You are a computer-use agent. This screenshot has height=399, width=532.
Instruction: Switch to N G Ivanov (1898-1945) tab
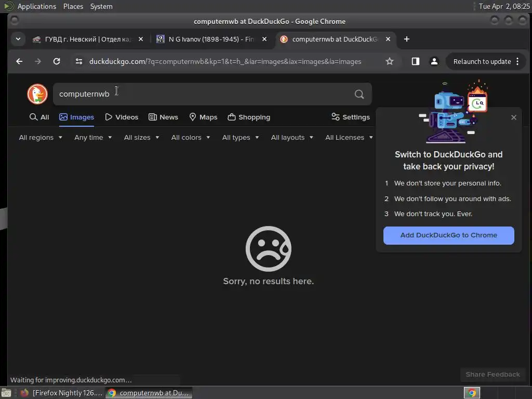pos(211,39)
